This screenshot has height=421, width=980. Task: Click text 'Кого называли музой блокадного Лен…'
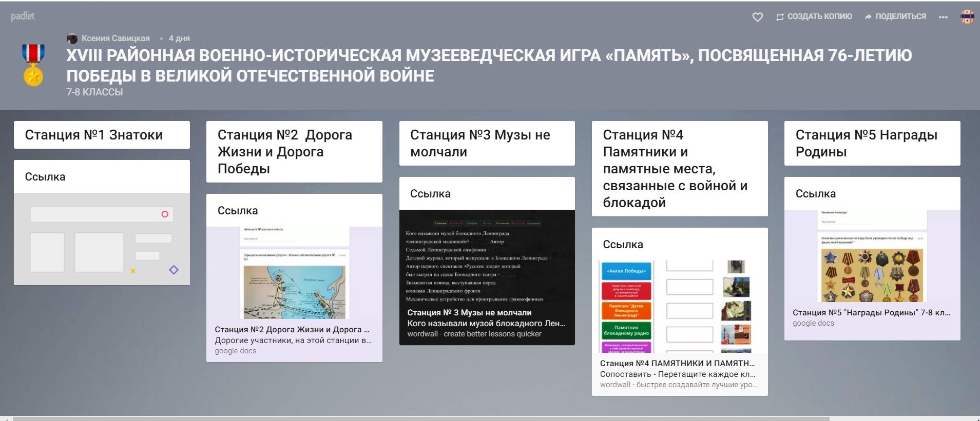pos(486,324)
